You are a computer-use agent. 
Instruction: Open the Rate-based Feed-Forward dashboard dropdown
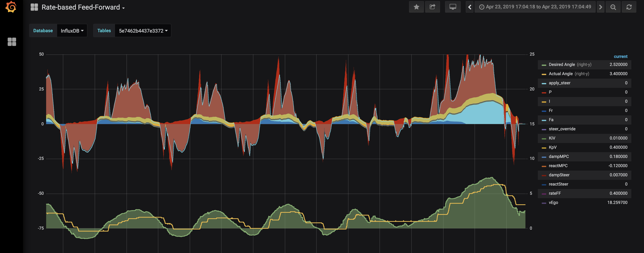(x=83, y=7)
